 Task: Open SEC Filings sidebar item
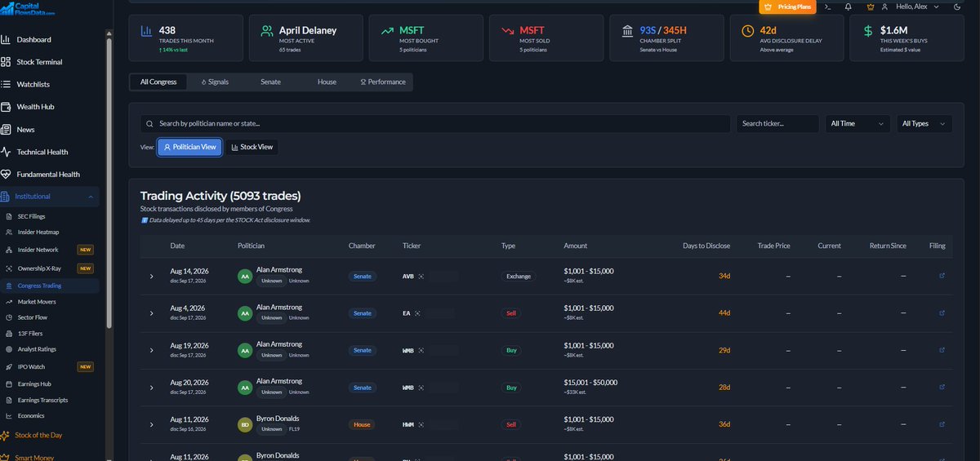(29, 216)
